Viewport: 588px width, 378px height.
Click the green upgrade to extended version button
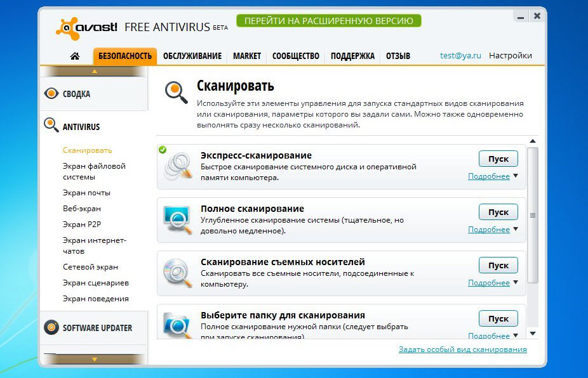[x=328, y=21]
